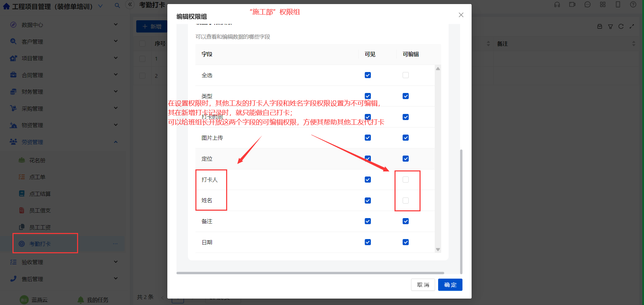Expand the 验收管理 menu chevron
This screenshot has width=644, height=305.
[116, 262]
